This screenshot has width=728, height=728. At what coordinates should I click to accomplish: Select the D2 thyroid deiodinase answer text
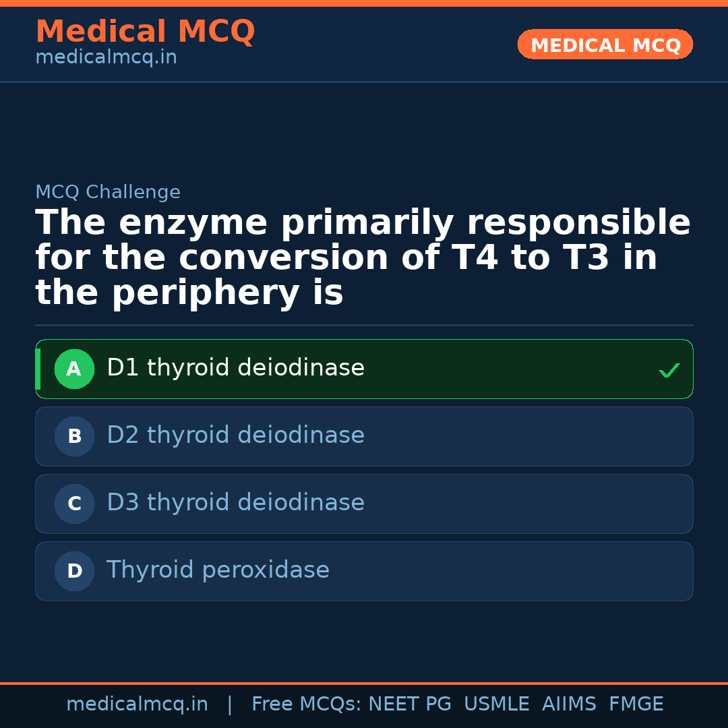pos(235,435)
